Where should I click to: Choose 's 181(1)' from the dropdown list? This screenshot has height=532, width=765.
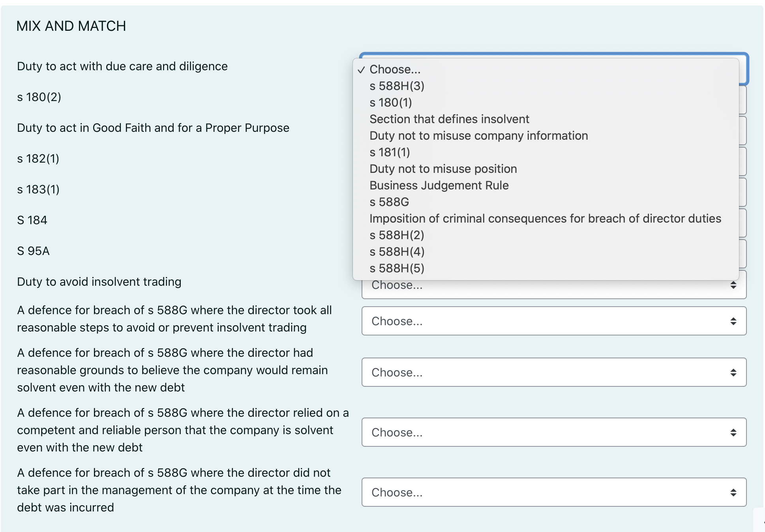390,152
